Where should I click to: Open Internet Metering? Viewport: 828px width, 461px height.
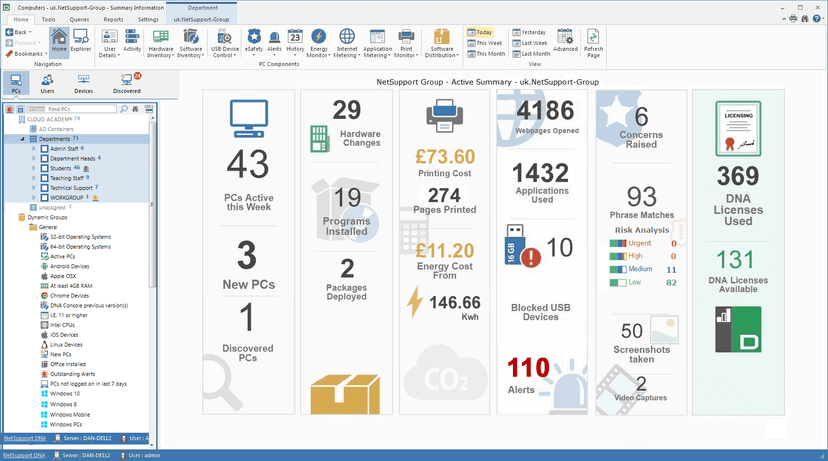347,43
